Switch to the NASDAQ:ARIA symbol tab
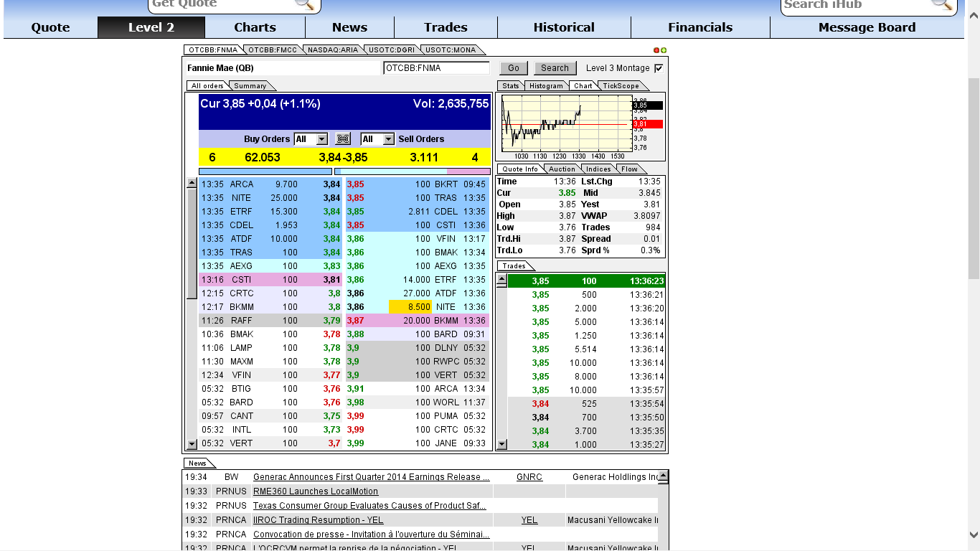 [x=332, y=50]
